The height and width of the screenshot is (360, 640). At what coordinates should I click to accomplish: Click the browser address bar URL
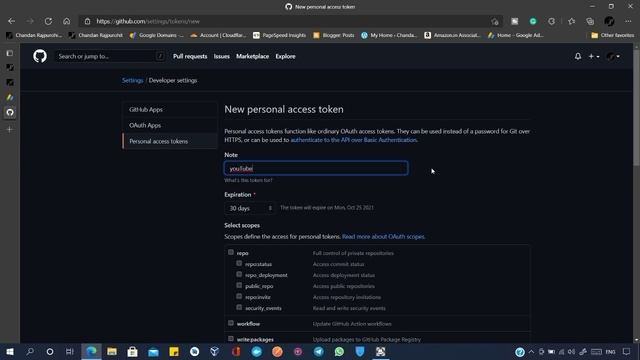(x=148, y=21)
